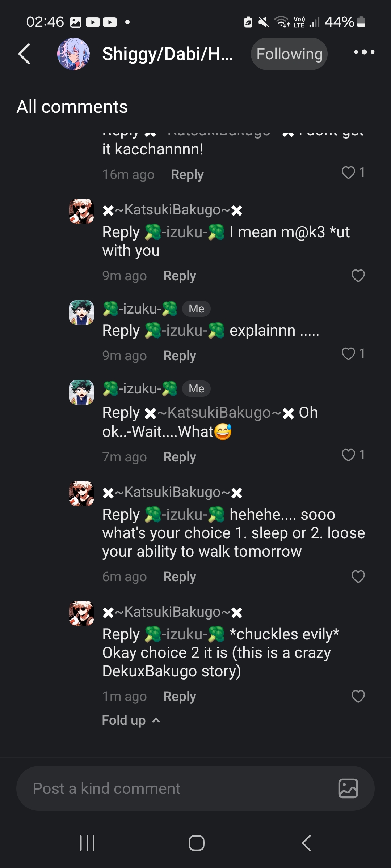Like the "m@k3 *ut with you" comment
This screenshot has height=868, width=391.
[358, 276]
